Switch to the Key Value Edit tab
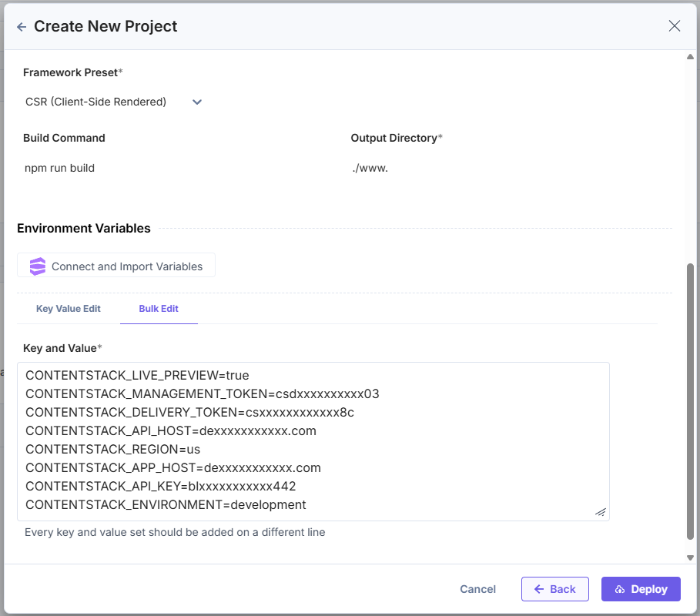The width and height of the screenshot is (700, 616). 69,309
